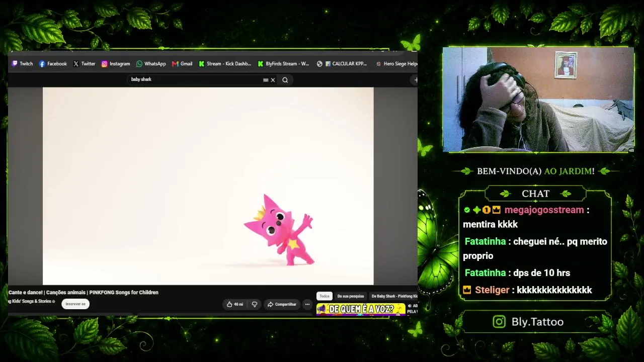Open the WhatsApp bookmark
Viewport: 644px width, 362px height.
pyautogui.click(x=151, y=64)
